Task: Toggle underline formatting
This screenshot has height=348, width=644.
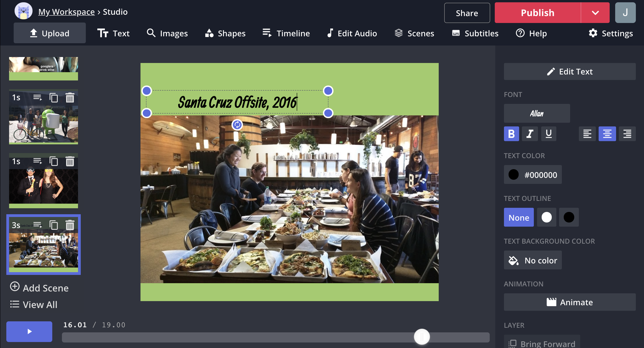Action: (549, 134)
